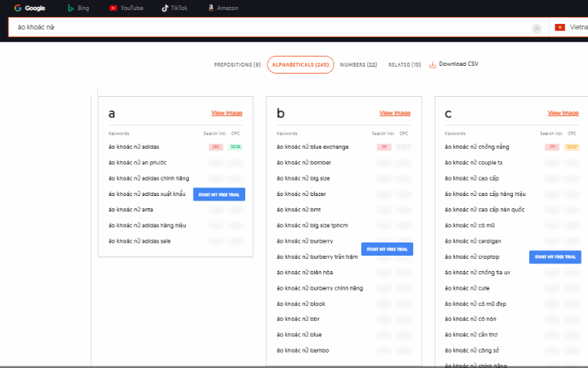
Task: Select keyword 'áo khoác nữ cardigan'
Action: click(473, 241)
